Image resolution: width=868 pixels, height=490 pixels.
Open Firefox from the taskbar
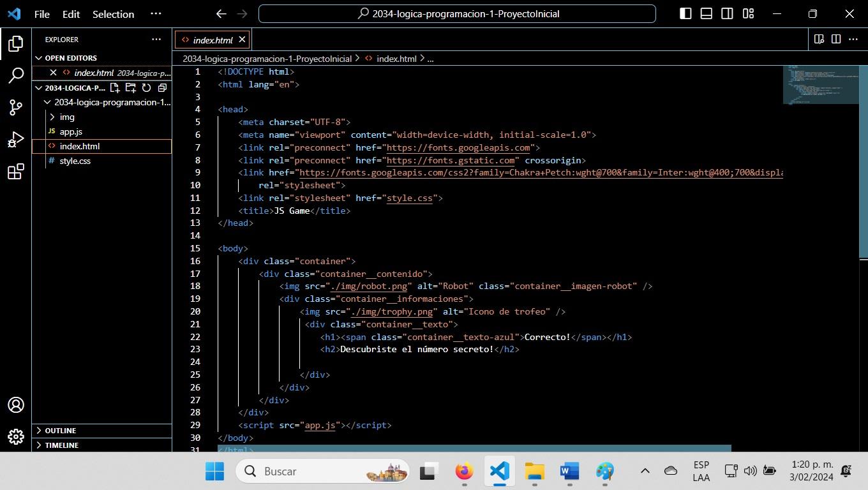pos(464,471)
